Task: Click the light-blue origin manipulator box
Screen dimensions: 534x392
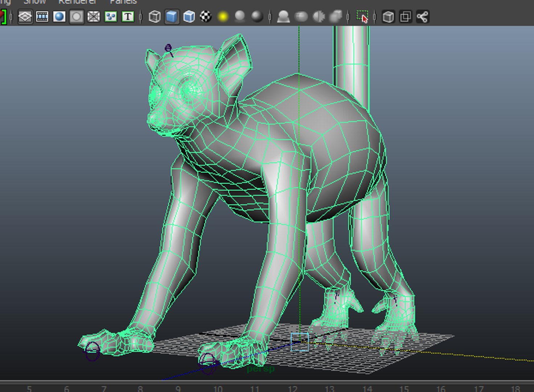Action: coord(300,342)
